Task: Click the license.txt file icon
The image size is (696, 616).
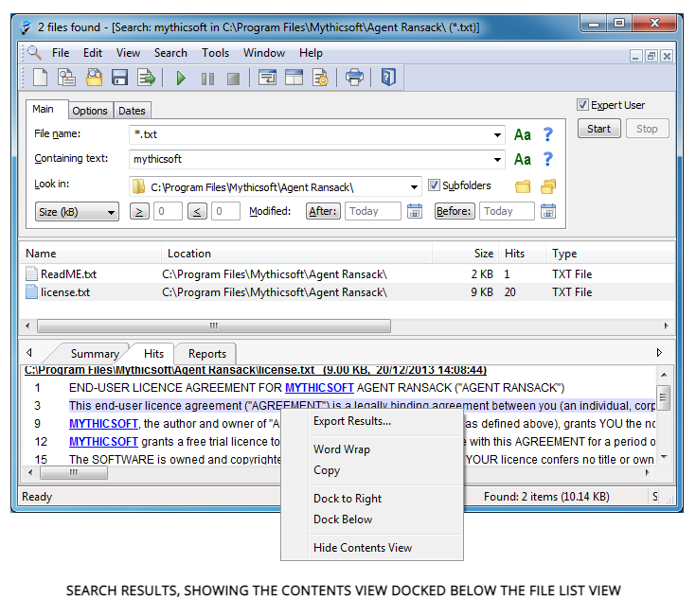Action: point(31,291)
